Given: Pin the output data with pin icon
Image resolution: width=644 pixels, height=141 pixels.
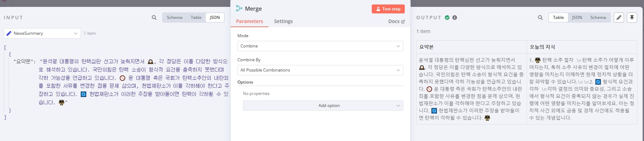Looking at the screenshot, I should click(x=632, y=18).
